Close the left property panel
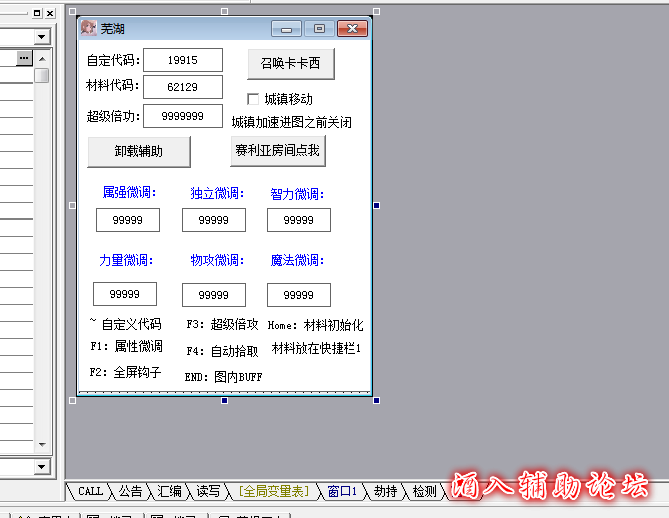The image size is (669, 518). [50, 13]
